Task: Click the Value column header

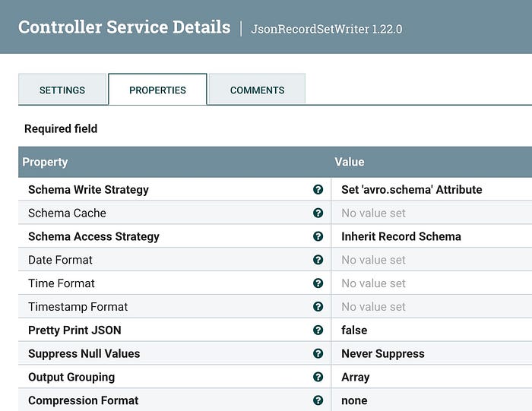Action: click(x=350, y=162)
